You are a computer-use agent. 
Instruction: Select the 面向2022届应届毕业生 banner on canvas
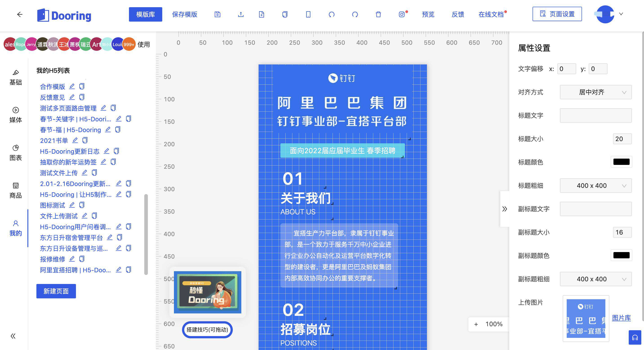(342, 151)
